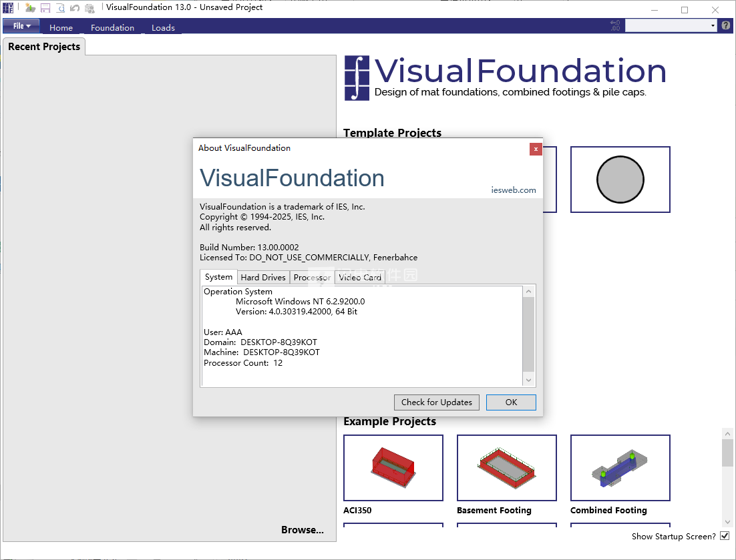This screenshot has height=560, width=736.
Task: Click the print preview icon in quick toolbar
Action: (61, 9)
